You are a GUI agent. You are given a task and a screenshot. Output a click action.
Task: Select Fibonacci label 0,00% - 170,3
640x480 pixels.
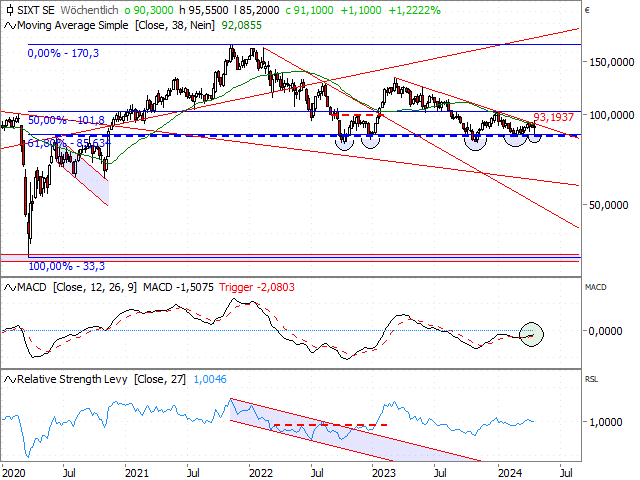(63, 53)
